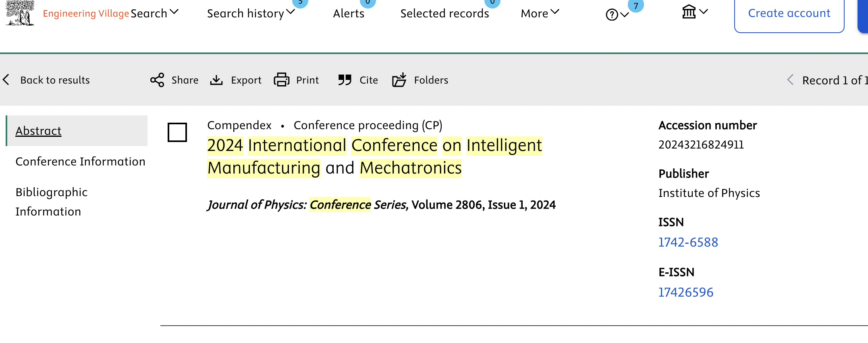Follow the ISSN 1742-6588 link
Viewport: 868px width, 343px height.
[688, 242]
